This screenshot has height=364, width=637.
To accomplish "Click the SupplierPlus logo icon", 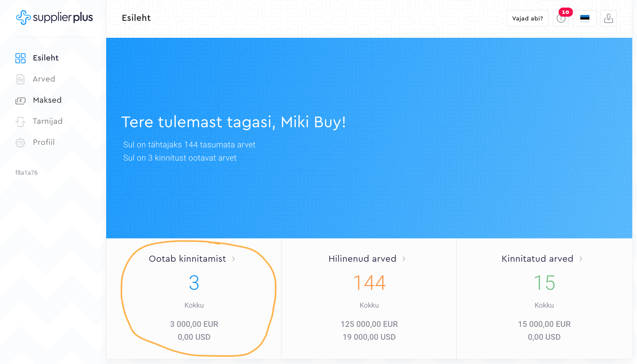I will tap(23, 17).
